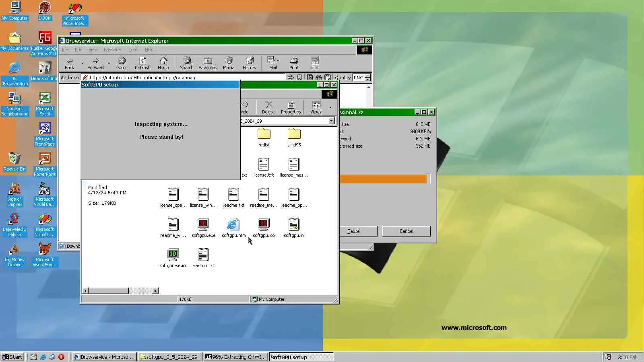Expand the folder address bar dropdown
644x362 pixels.
(x=331, y=121)
